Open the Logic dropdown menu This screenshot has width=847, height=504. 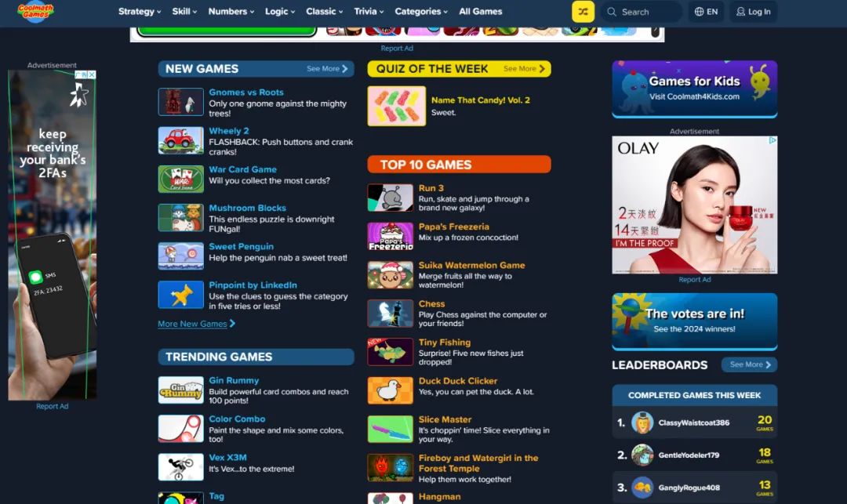pyautogui.click(x=280, y=11)
